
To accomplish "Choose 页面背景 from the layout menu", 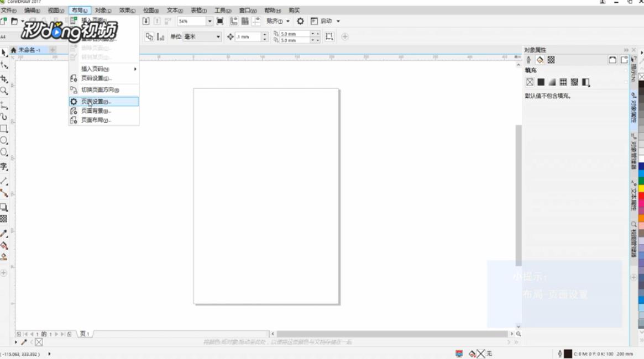I will click(x=104, y=111).
